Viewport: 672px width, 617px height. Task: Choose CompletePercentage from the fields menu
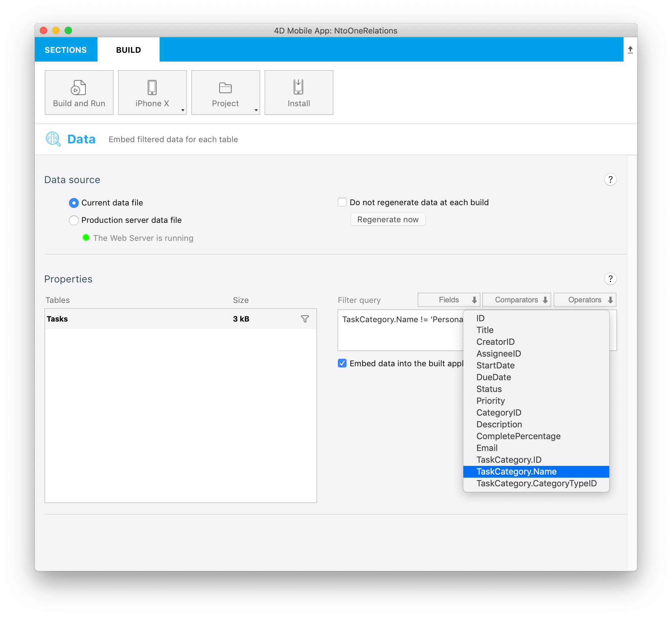pyautogui.click(x=536, y=436)
